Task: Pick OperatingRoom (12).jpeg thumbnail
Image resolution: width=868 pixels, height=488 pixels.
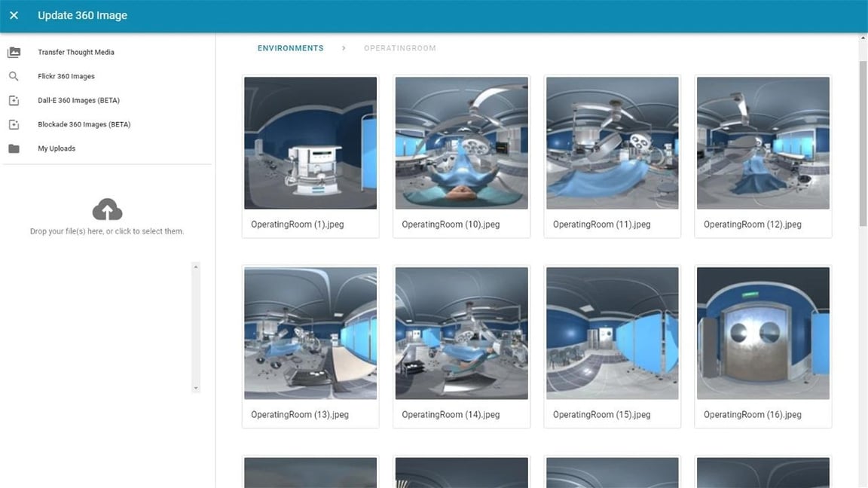Action: [763, 143]
